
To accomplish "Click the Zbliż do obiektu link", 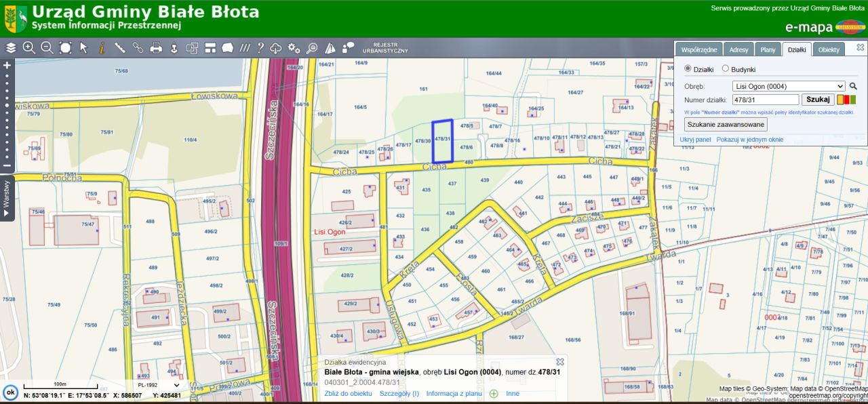I will [x=348, y=393].
